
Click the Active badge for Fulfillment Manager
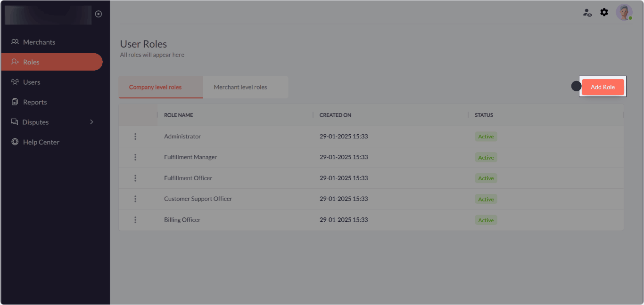486,157
